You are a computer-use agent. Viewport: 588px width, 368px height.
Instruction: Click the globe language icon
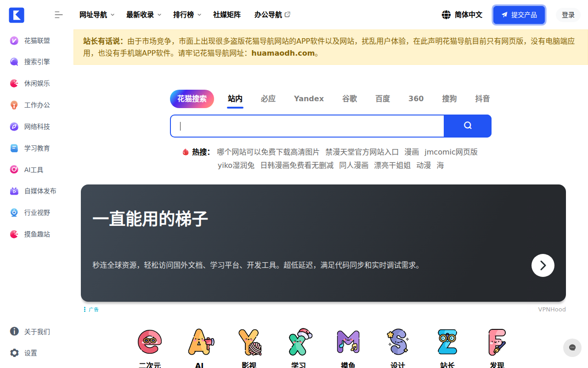point(446,15)
